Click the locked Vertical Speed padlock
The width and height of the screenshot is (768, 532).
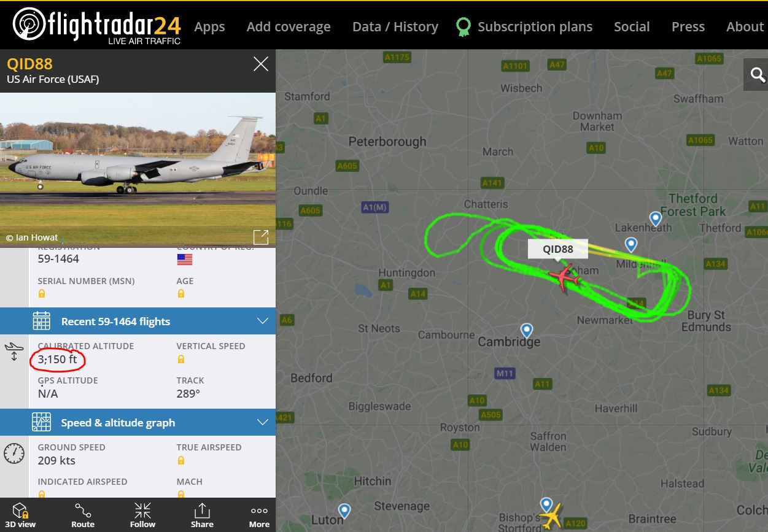pos(181,359)
